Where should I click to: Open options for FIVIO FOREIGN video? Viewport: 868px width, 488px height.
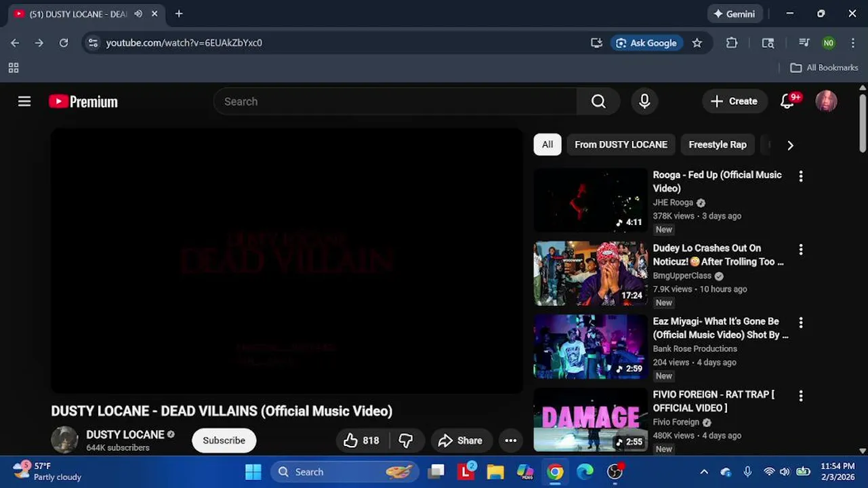[x=801, y=396]
